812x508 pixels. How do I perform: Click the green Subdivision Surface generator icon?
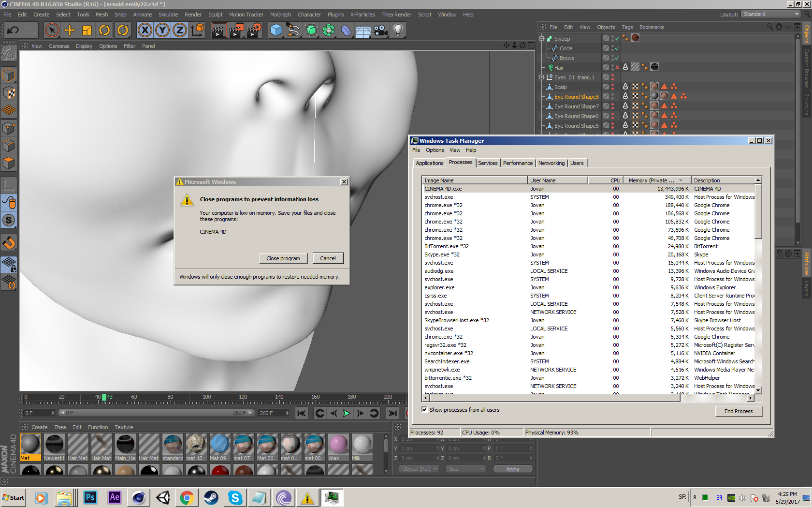[311, 30]
